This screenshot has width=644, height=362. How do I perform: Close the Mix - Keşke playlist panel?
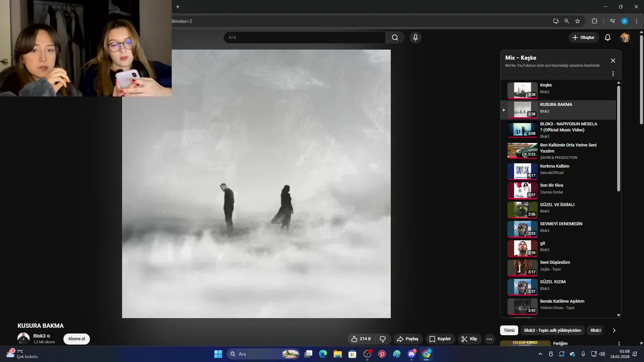[613, 60]
